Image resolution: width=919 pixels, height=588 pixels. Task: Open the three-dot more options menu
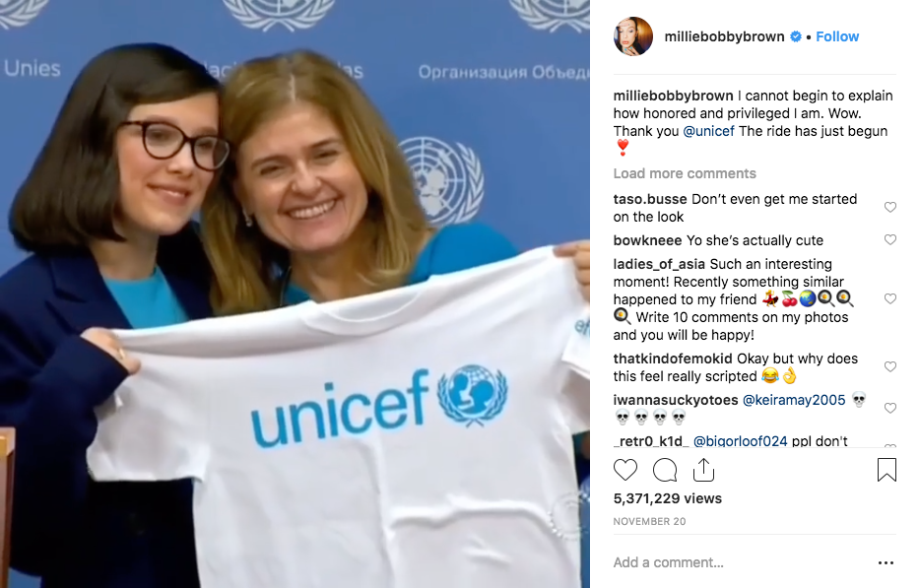(x=886, y=562)
